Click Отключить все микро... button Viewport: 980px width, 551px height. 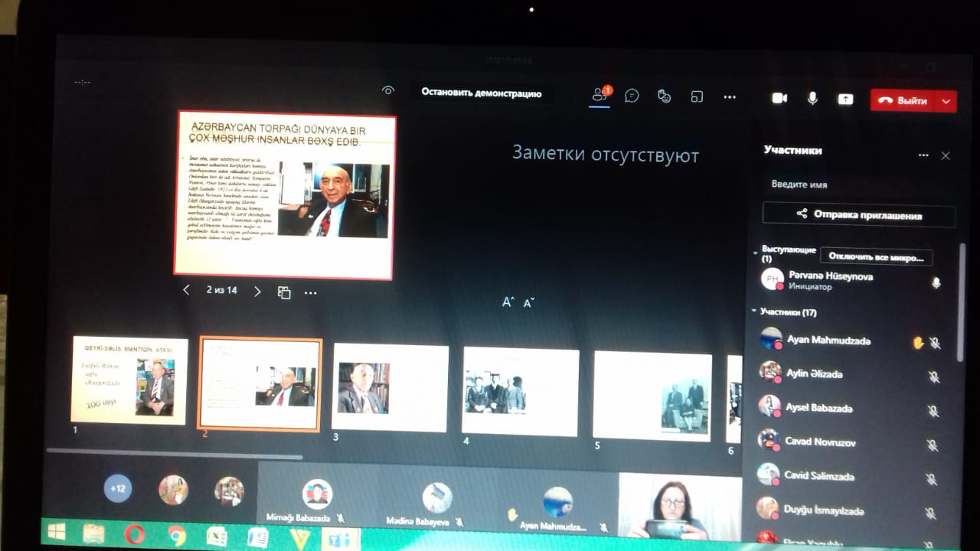pyautogui.click(x=877, y=256)
